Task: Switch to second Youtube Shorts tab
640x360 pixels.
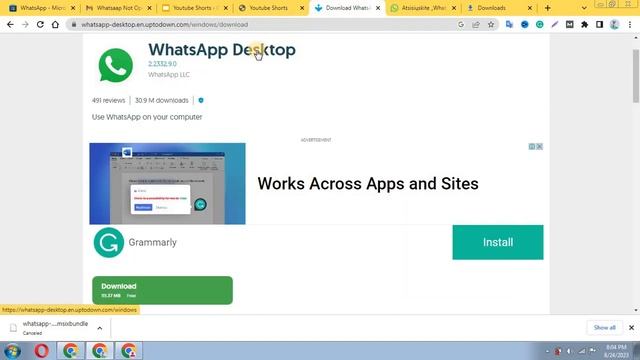Action: [271, 8]
